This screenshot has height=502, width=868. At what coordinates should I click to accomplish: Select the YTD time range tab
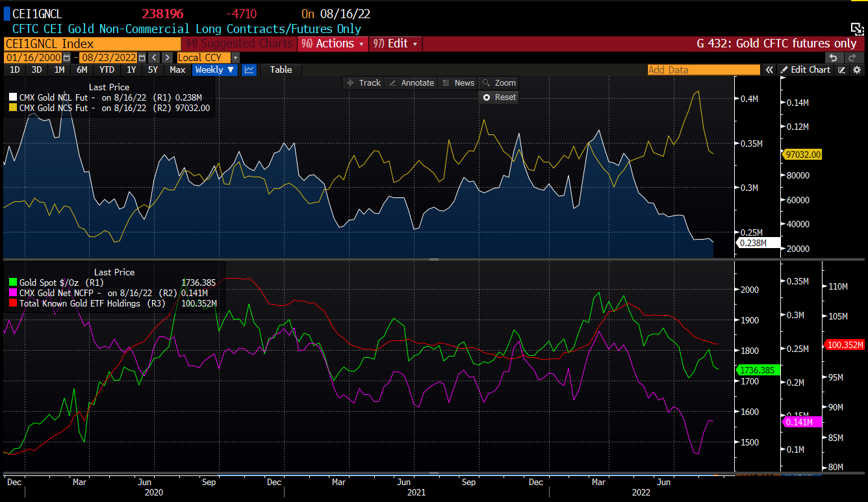(x=107, y=69)
